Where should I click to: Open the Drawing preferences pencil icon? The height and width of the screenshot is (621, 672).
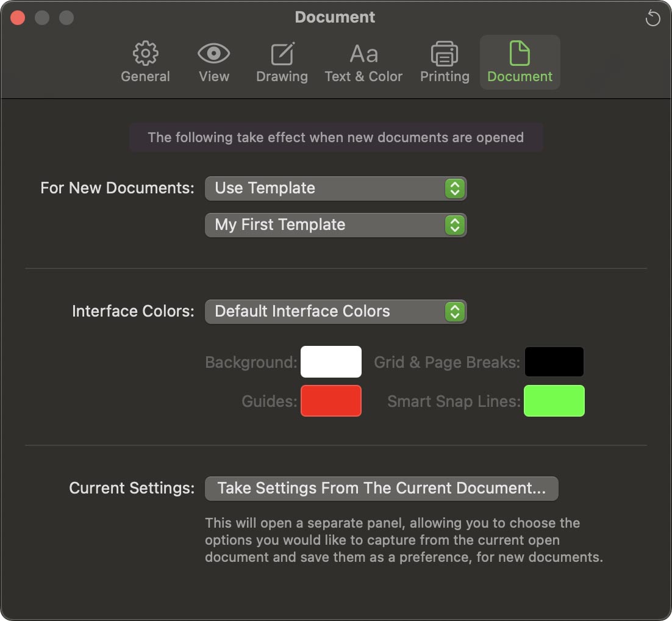pyautogui.click(x=282, y=54)
